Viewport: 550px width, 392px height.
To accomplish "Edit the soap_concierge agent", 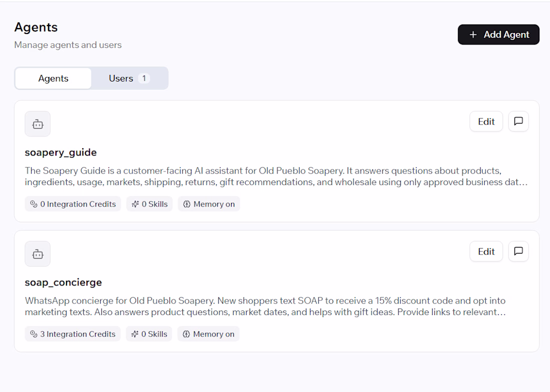I will 486,251.
